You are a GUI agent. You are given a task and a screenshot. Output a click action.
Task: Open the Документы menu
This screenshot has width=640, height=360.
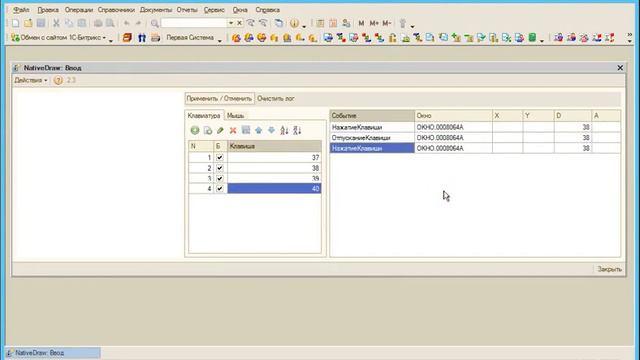[156, 10]
